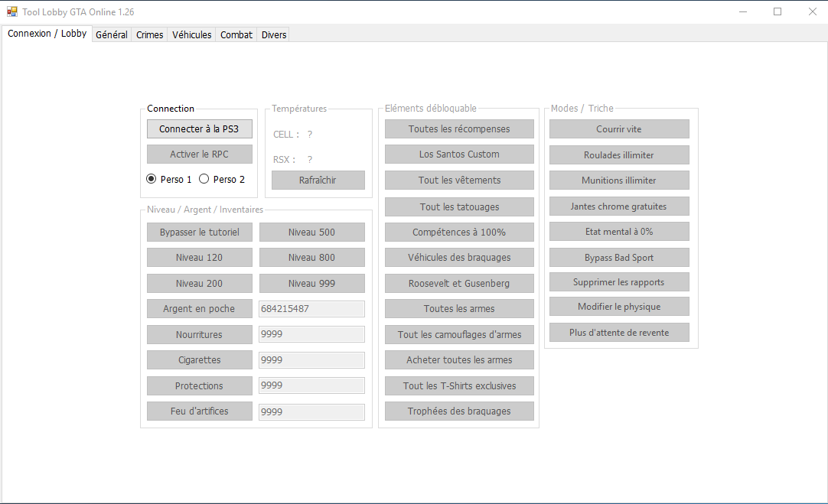Switch to the Connexion / Lobby tab

pyautogui.click(x=47, y=33)
